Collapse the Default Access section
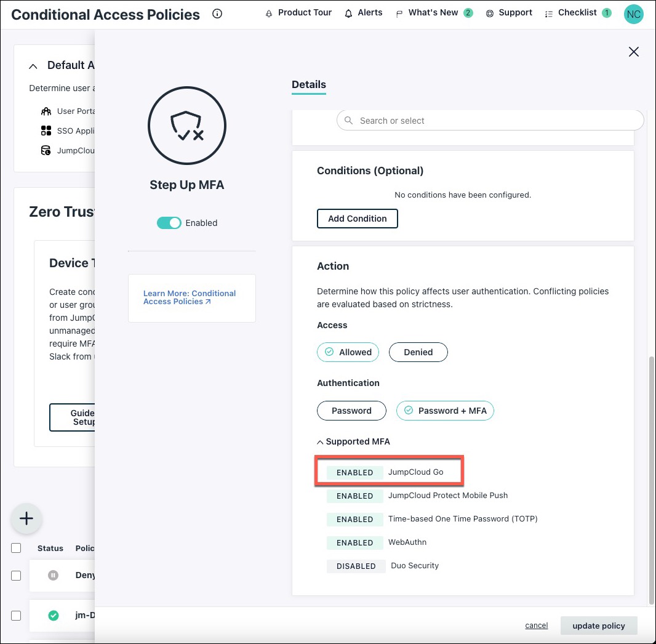656x644 pixels. 33,65
